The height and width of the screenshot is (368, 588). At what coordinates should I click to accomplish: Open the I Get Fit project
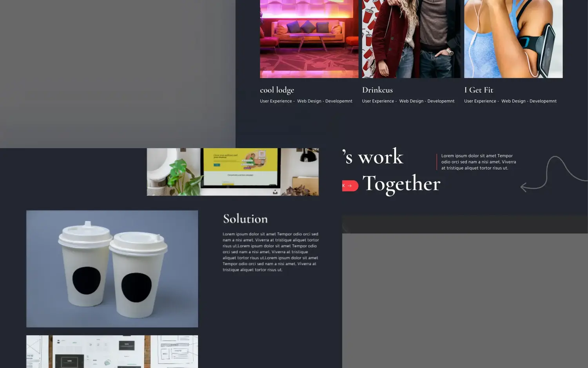[x=479, y=90]
